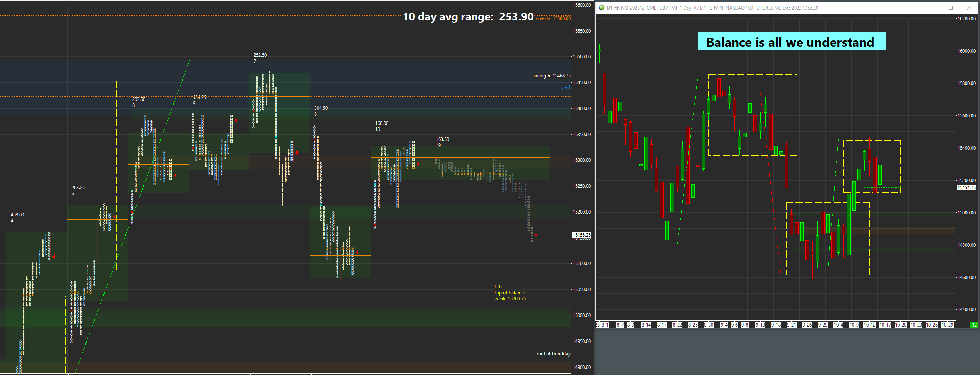Select the 8-14 date on the time axis
The image size is (980, 375).
pos(646,325)
